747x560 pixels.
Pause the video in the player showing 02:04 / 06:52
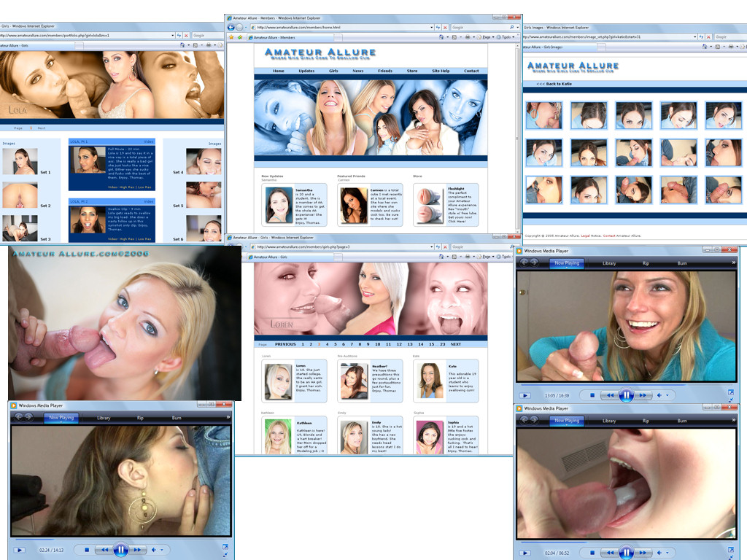[x=627, y=553]
